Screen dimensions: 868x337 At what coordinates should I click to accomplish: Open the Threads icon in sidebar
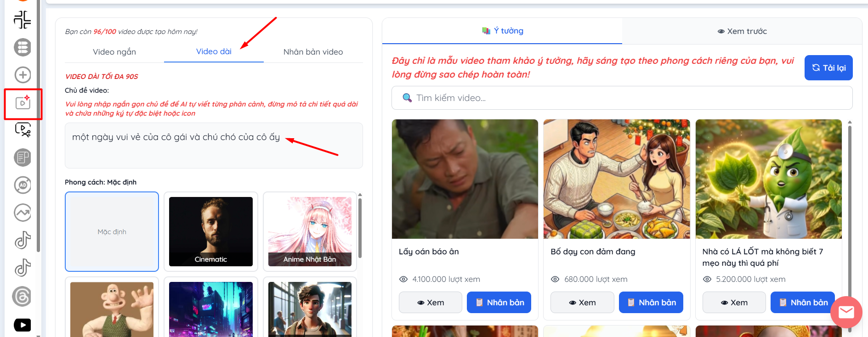(x=23, y=296)
